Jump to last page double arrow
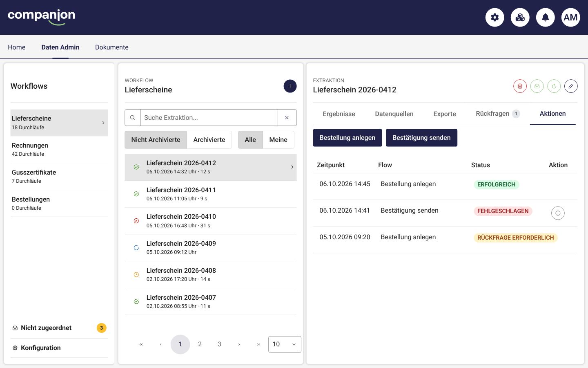 (258, 344)
